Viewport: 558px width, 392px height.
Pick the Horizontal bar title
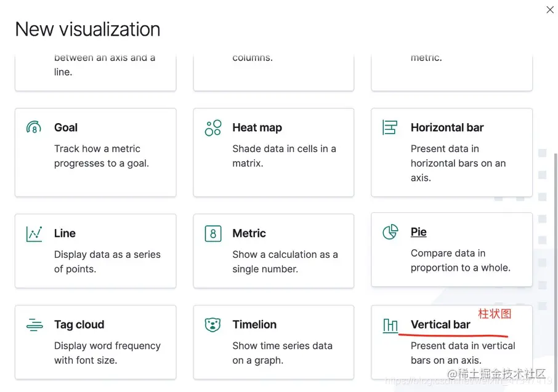pyautogui.click(x=447, y=127)
